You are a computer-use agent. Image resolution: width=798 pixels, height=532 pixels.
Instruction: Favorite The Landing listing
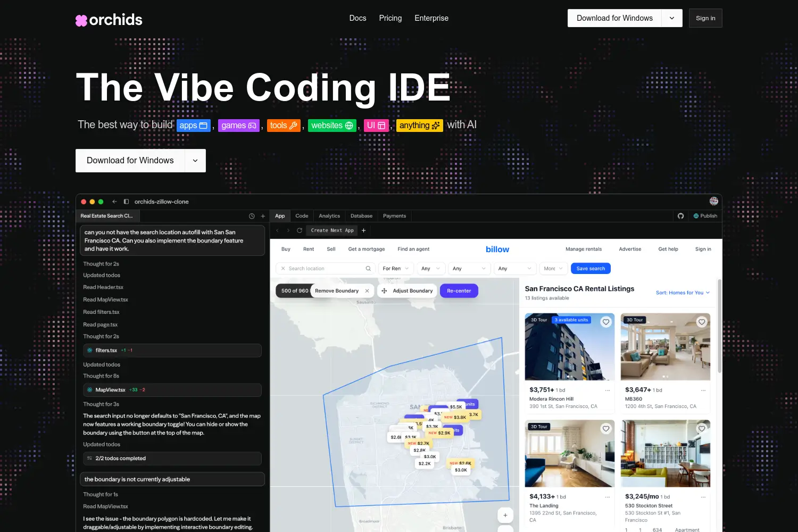pos(606,429)
